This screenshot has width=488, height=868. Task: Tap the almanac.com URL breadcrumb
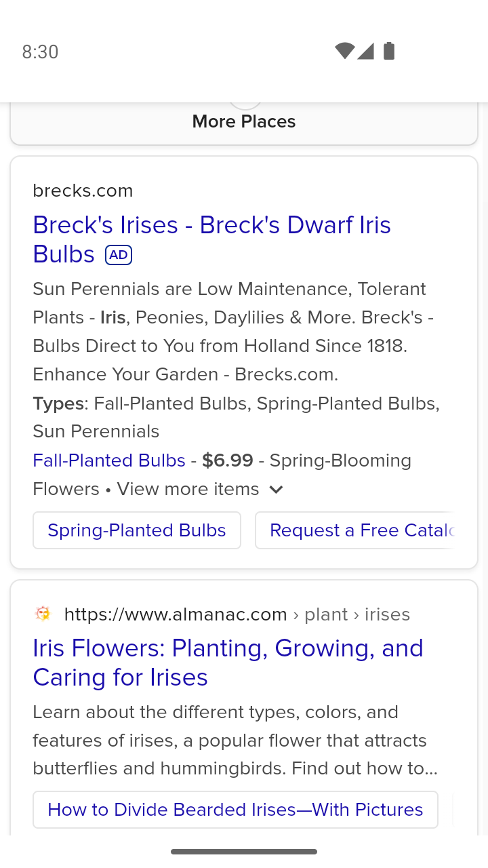click(237, 614)
